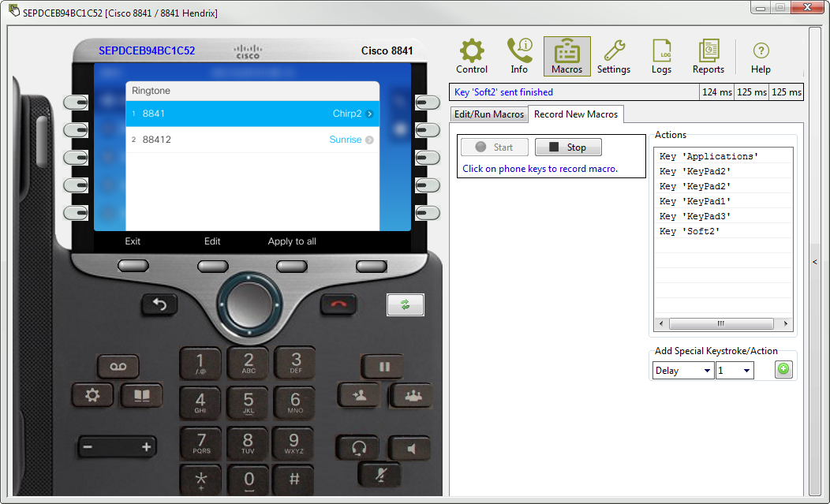The image size is (830, 504).
Task: Click the phone's voicemail key
Action: (118, 366)
